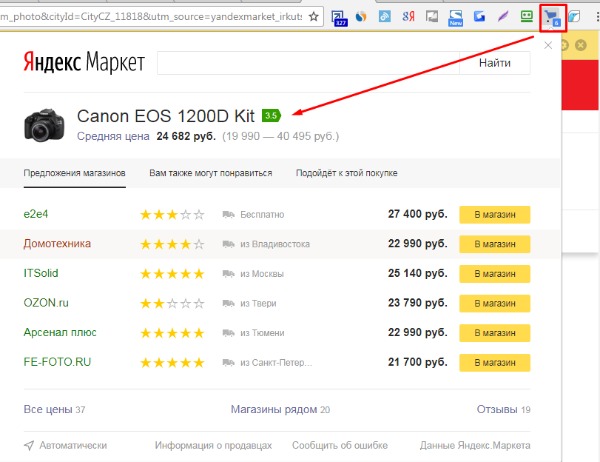Click the из Владивостока delivery text
The image size is (600, 462).
tap(275, 244)
